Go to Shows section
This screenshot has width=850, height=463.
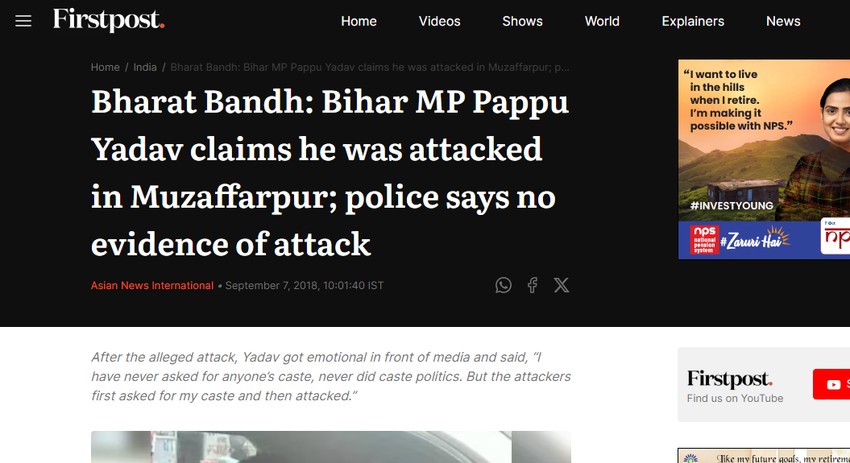(523, 21)
